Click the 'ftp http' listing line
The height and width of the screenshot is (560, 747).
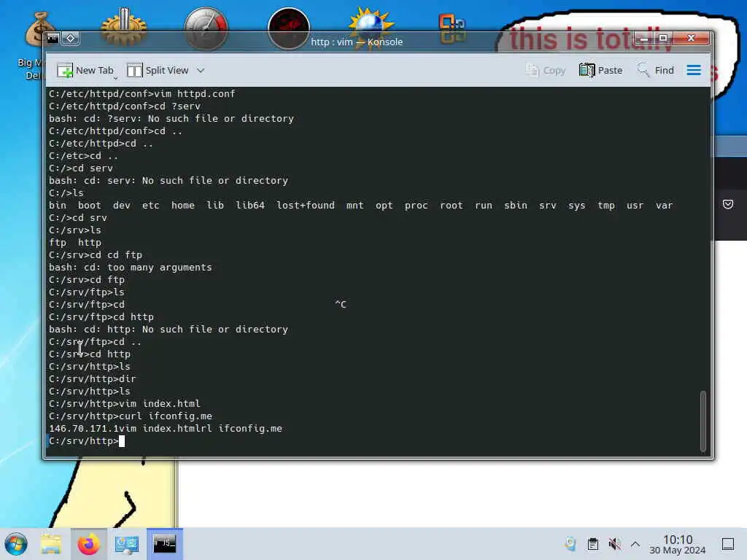pyautogui.click(x=75, y=243)
